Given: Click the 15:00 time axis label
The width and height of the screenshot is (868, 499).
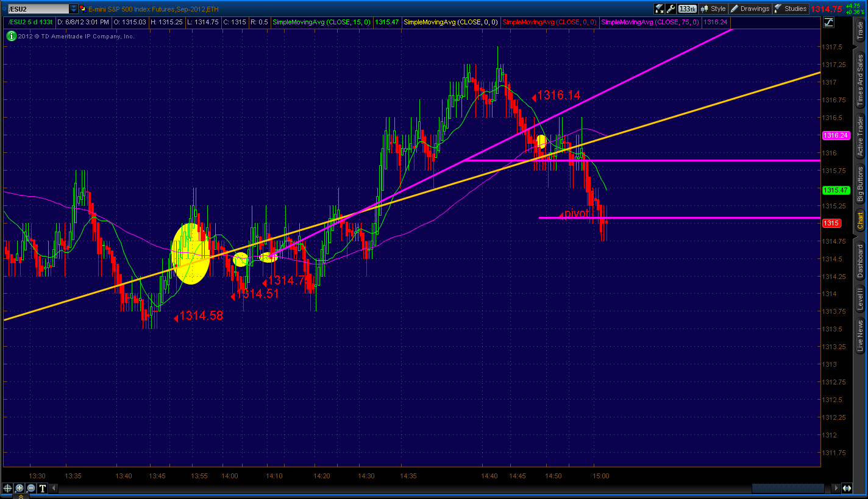Looking at the screenshot, I should 601,476.
